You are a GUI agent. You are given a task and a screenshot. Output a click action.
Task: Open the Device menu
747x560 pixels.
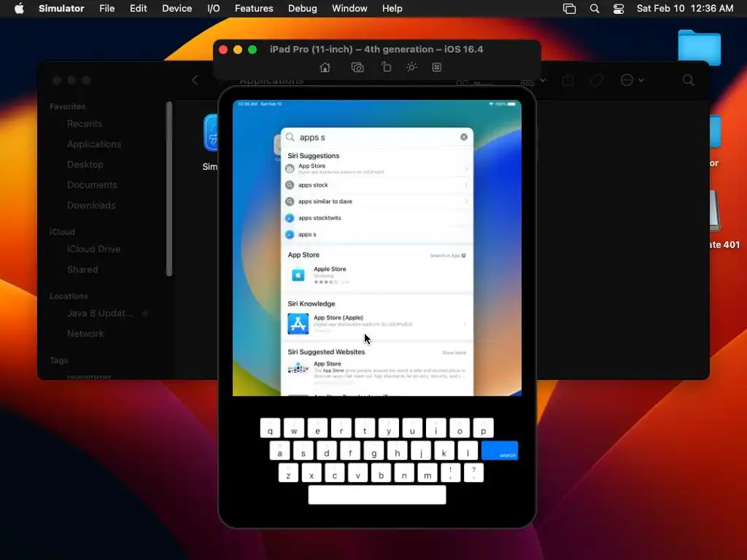[177, 9]
